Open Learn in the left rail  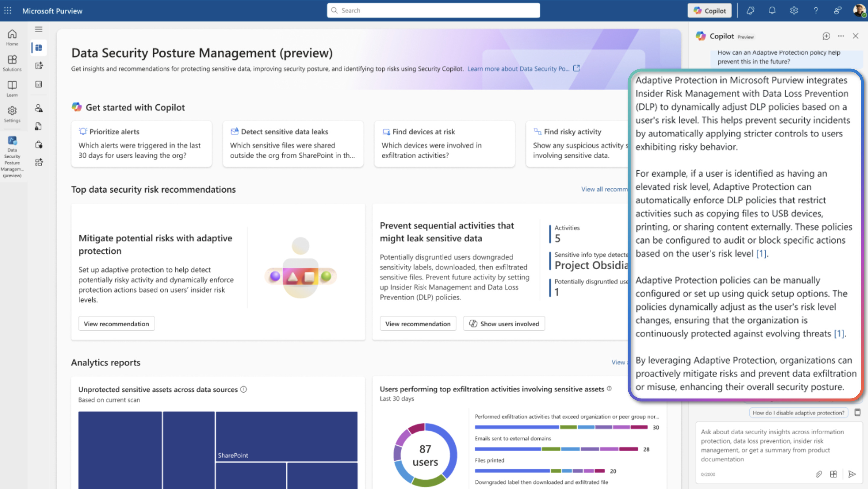pyautogui.click(x=12, y=89)
